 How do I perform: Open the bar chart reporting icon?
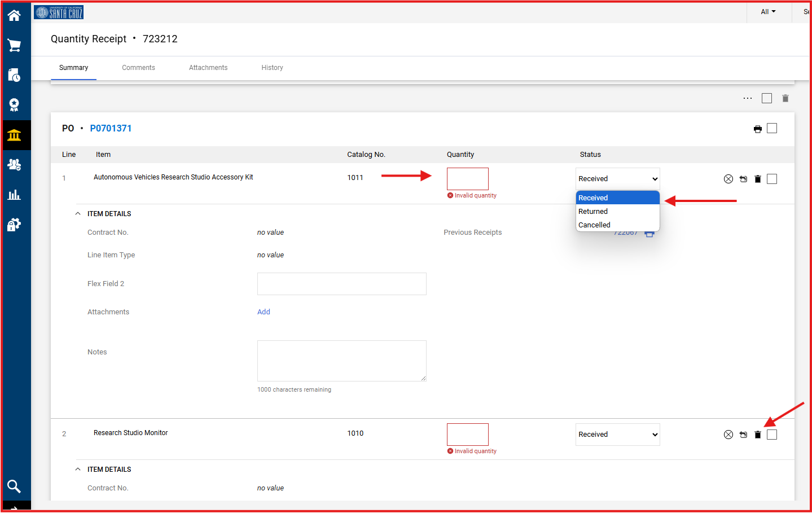[14, 195]
